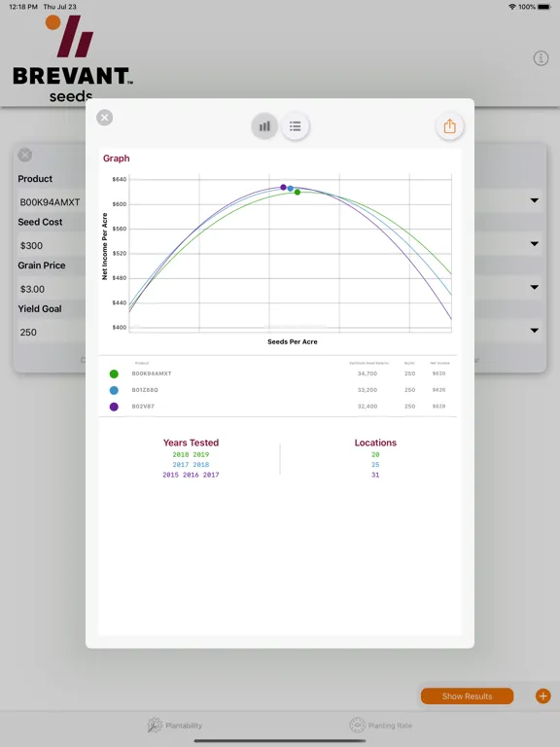Click locations count 25

coord(375,465)
